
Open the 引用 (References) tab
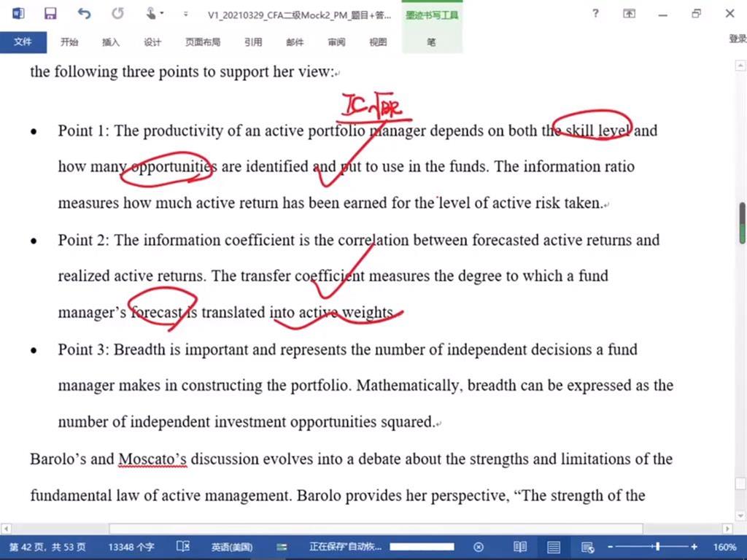253,42
